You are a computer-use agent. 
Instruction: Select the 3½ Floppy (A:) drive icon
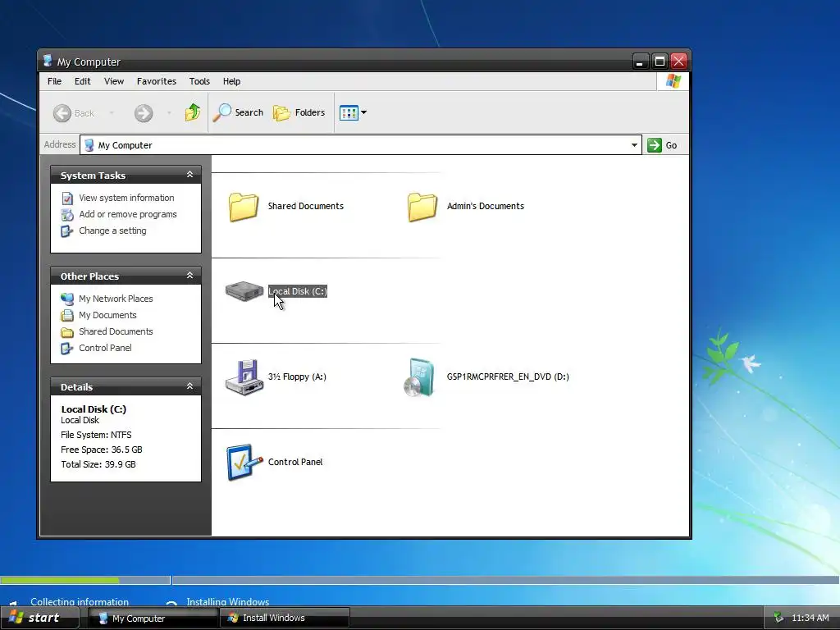pos(244,377)
